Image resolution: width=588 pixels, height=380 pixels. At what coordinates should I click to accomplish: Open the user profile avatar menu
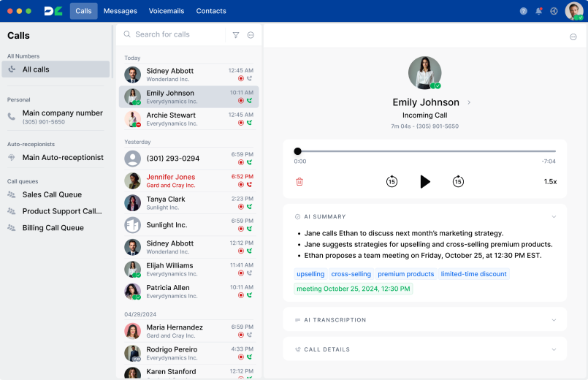[573, 11]
